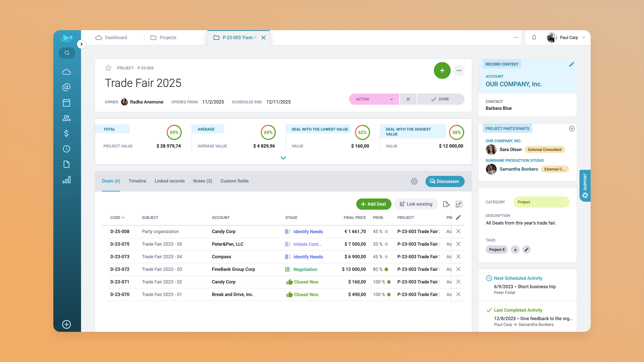
Task: Click the export deals icon
Action: click(x=446, y=204)
